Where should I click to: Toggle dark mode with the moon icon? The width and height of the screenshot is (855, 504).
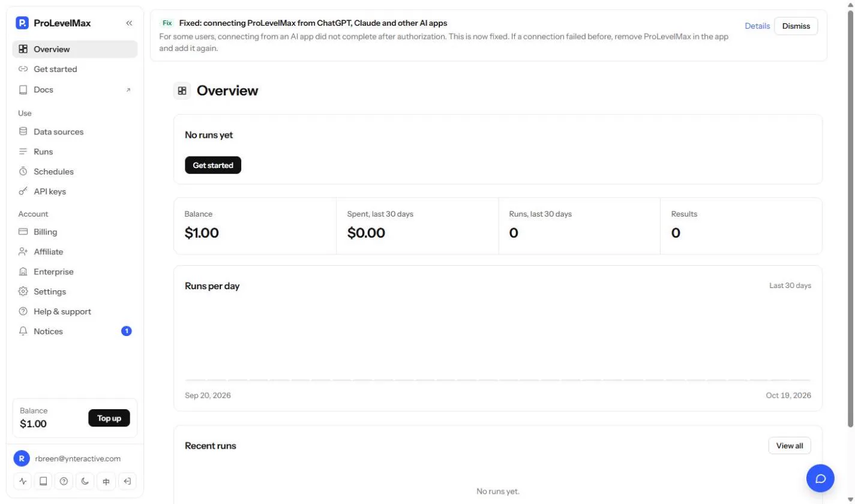point(85,481)
